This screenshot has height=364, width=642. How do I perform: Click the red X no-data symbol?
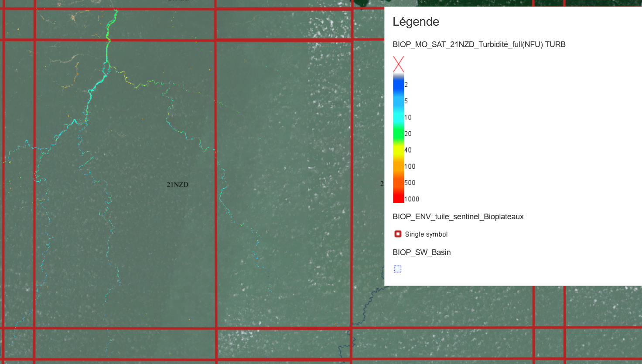coord(398,64)
